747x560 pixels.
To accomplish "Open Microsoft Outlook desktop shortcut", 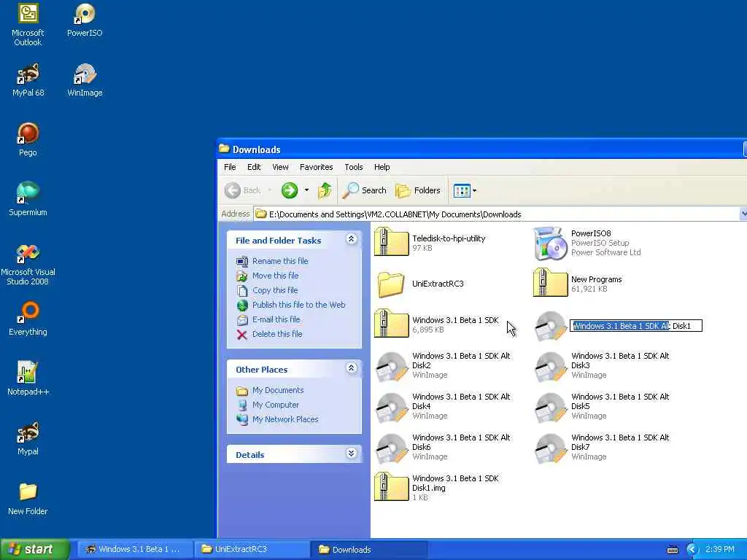I will [28, 25].
